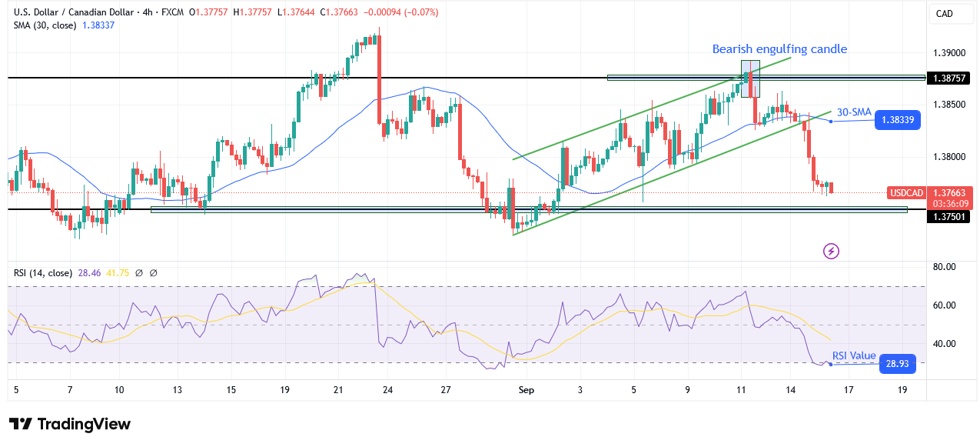Click the Sep label on the time axis

(x=526, y=390)
